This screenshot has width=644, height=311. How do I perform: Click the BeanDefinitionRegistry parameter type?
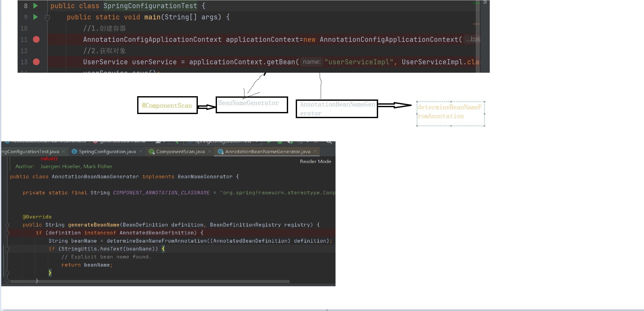click(x=245, y=225)
